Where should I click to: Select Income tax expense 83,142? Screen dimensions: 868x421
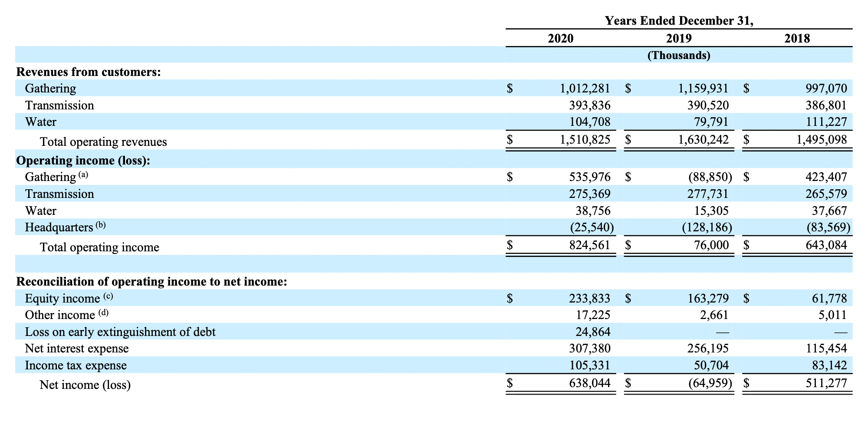829,365
